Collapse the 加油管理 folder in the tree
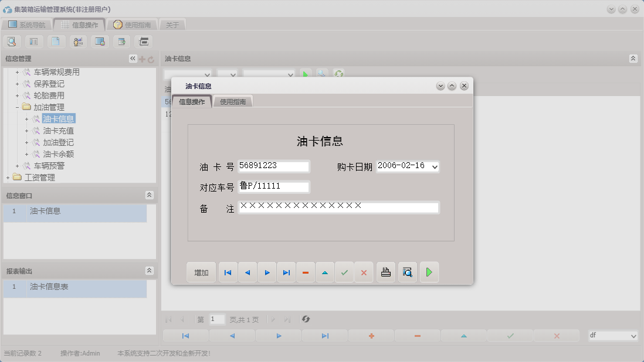This screenshot has height=362, width=644. 18,107
